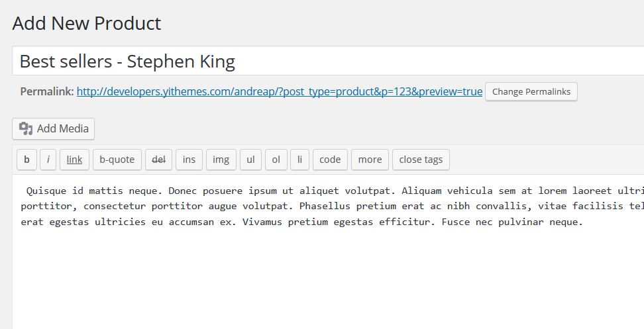Wrap the selection in code tags
The image size is (644, 329).
pos(330,160)
